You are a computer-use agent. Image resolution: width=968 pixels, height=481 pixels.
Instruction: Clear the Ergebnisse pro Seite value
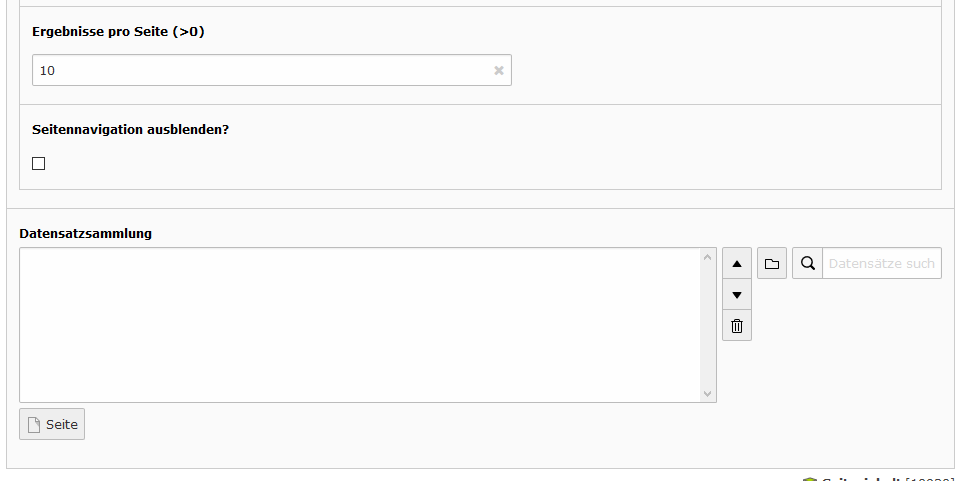(499, 70)
